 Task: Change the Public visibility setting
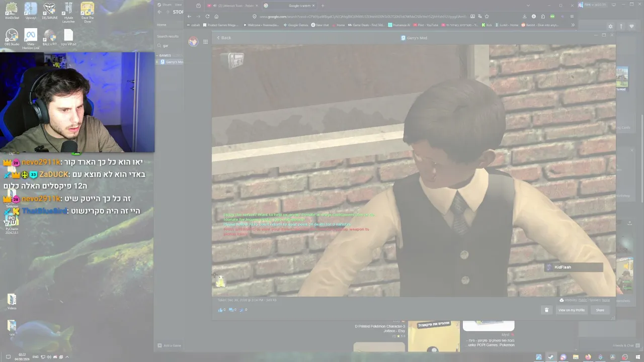point(583,300)
